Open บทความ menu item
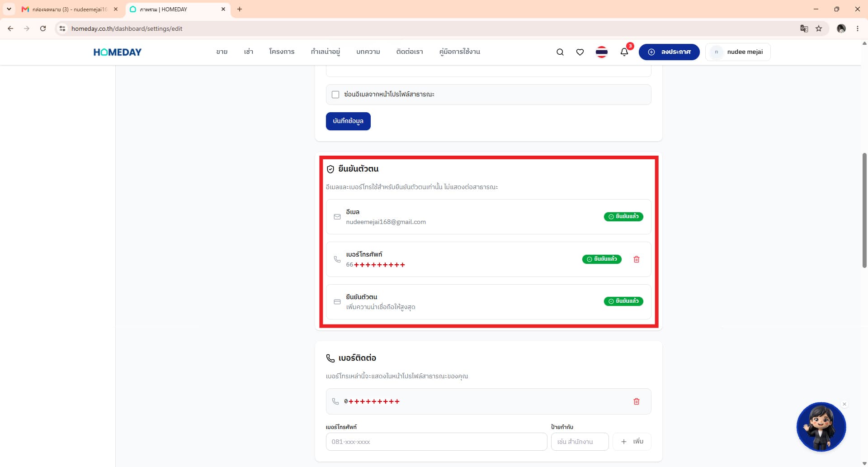868x467 pixels. click(368, 52)
